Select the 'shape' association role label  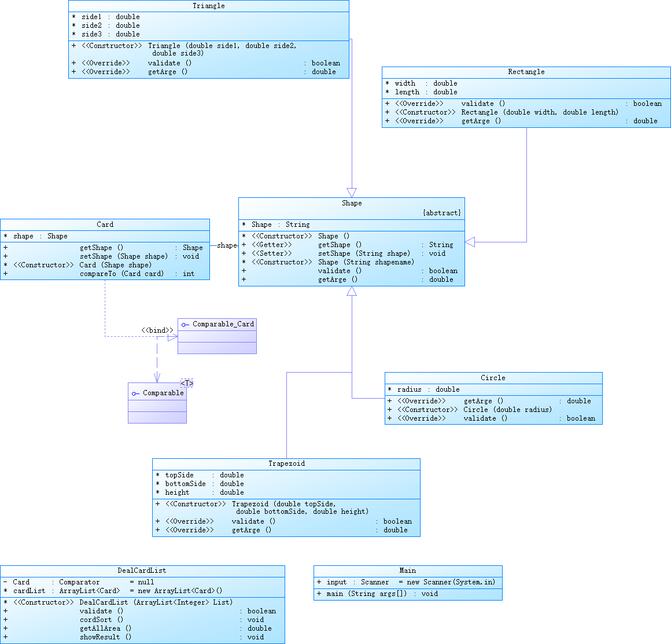[226, 245]
